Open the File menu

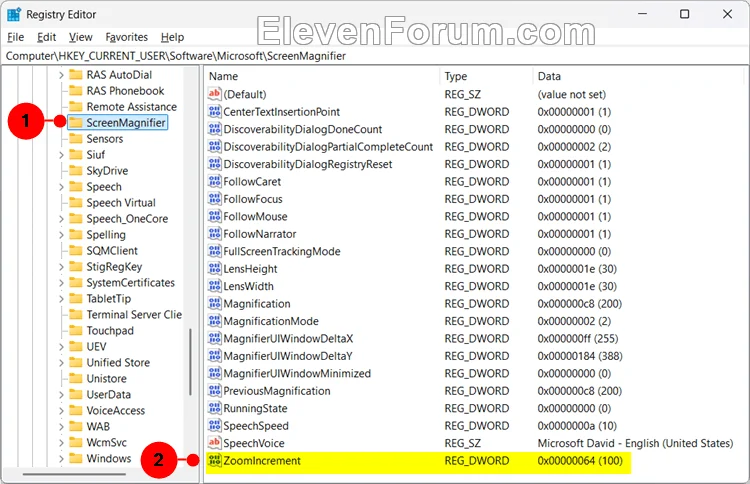pos(15,37)
